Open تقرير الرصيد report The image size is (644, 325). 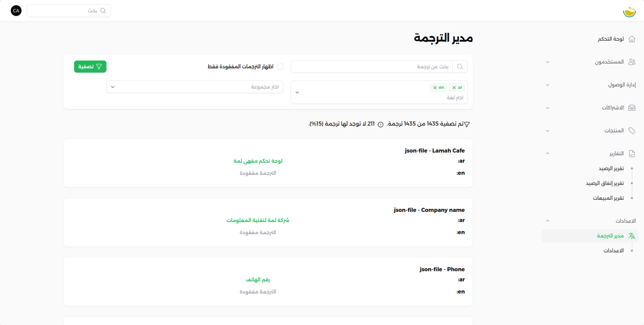611,168
